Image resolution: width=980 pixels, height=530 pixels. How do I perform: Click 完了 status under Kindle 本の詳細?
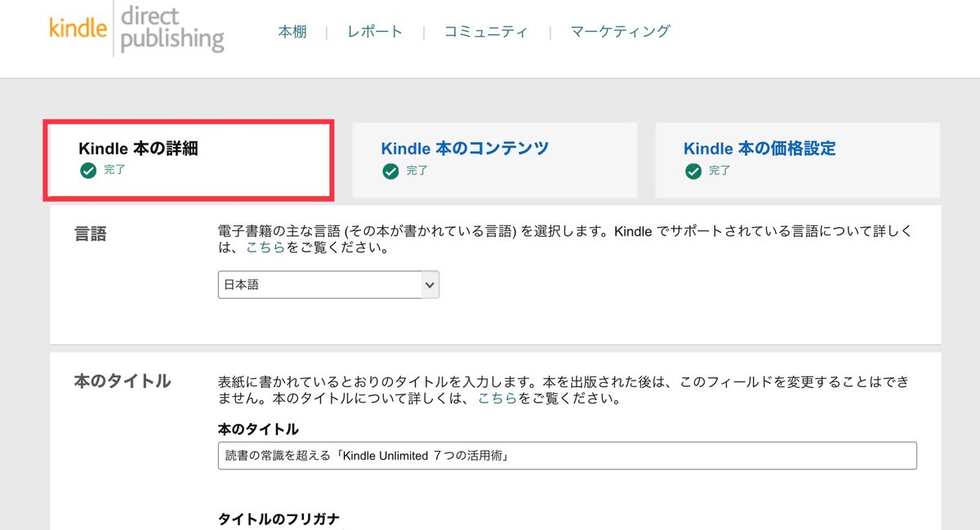[114, 171]
